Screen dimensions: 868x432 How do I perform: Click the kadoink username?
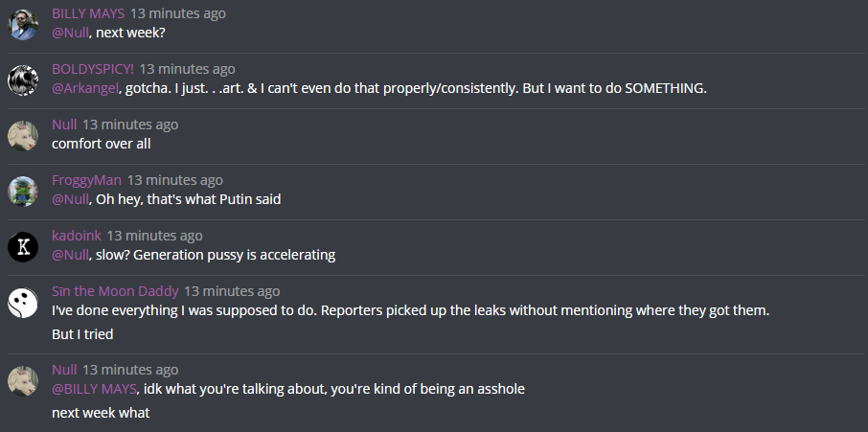click(77, 236)
